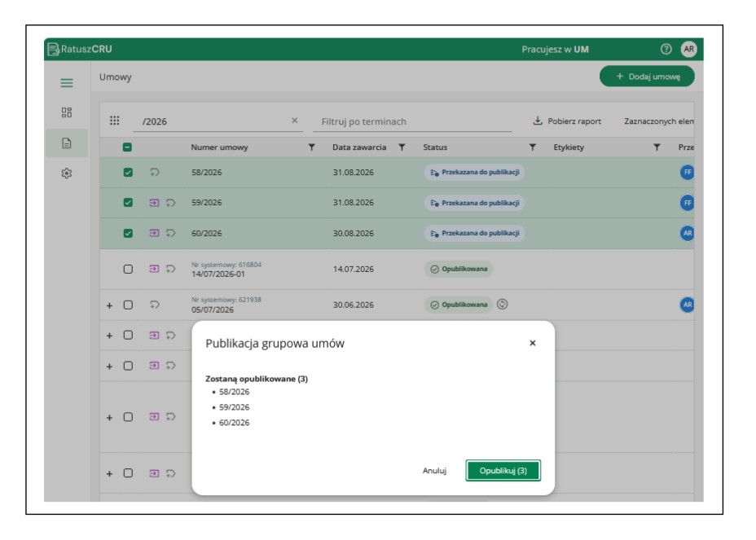This screenshot has height=540, width=756.
Task: Check the checkbox for contract 14/07/2026-01
Action: (128, 269)
